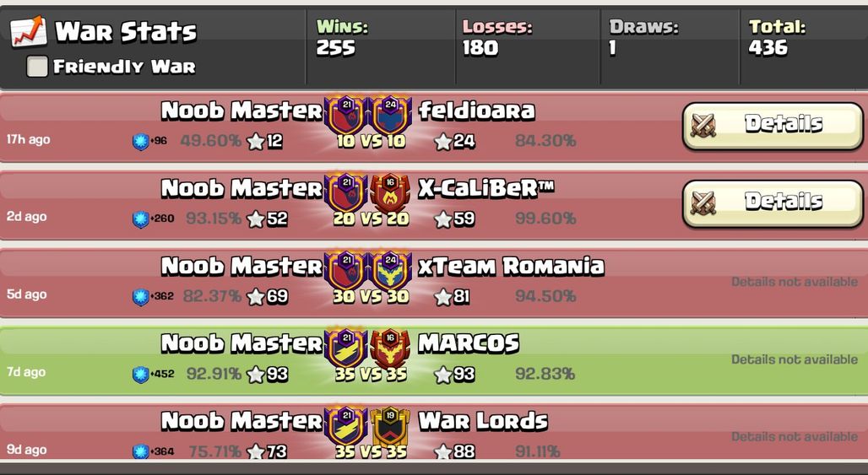Click the blue XP gem showing +452
The height and width of the screenshot is (475, 868).
141,375
